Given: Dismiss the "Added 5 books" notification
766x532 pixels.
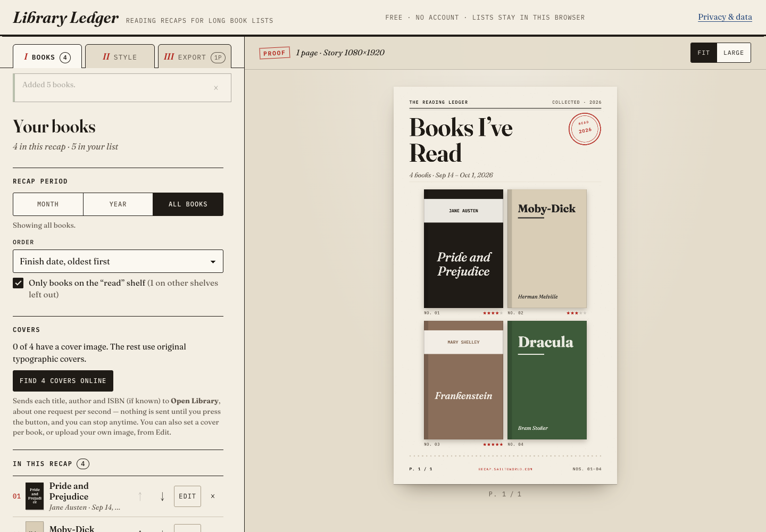Looking at the screenshot, I should (x=216, y=88).
